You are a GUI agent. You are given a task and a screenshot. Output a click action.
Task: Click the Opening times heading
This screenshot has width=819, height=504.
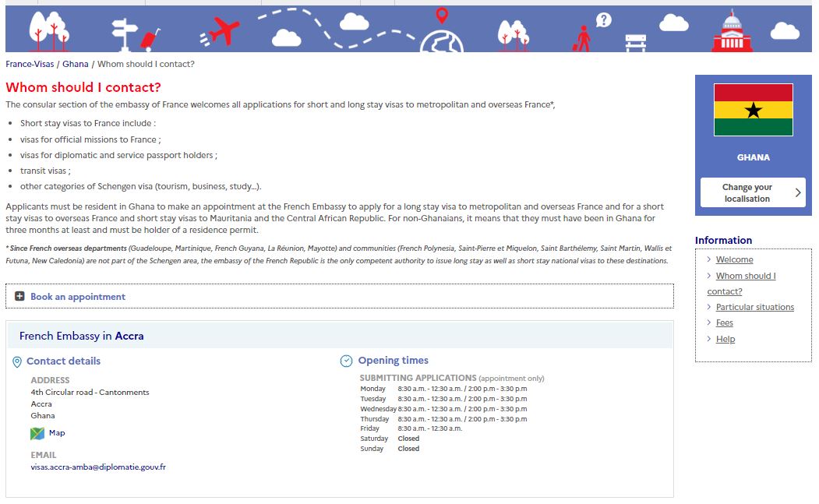click(x=393, y=361)
